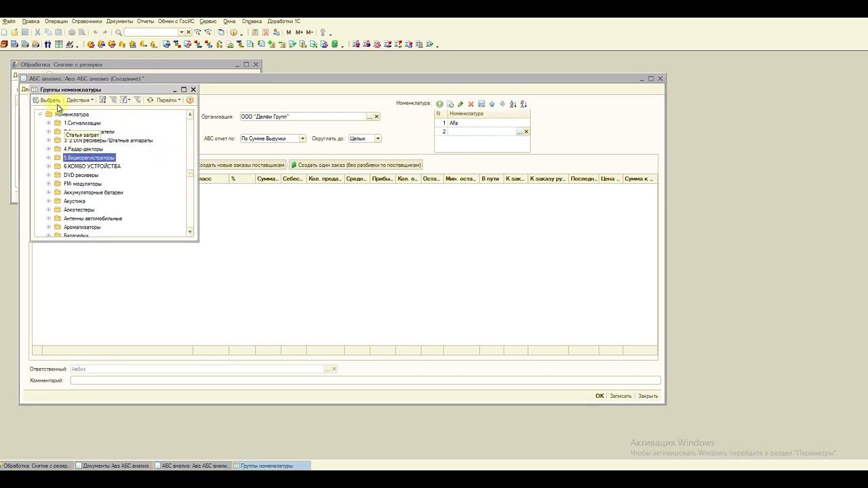Click the undo arrow icon
Viewport: 868px width, 488px height.
click(x=95, y=32)
